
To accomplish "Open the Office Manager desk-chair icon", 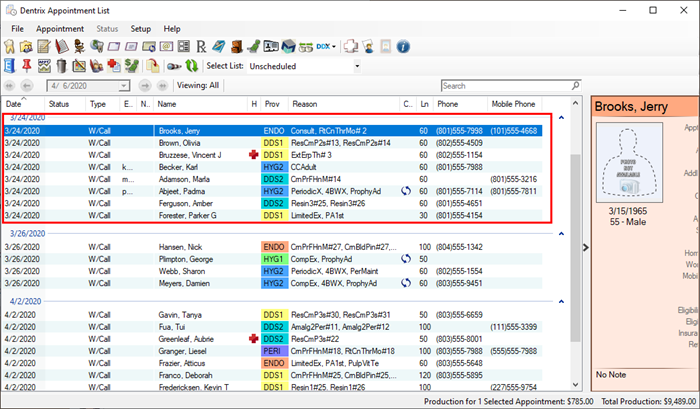I will click(x=79, y=46).
